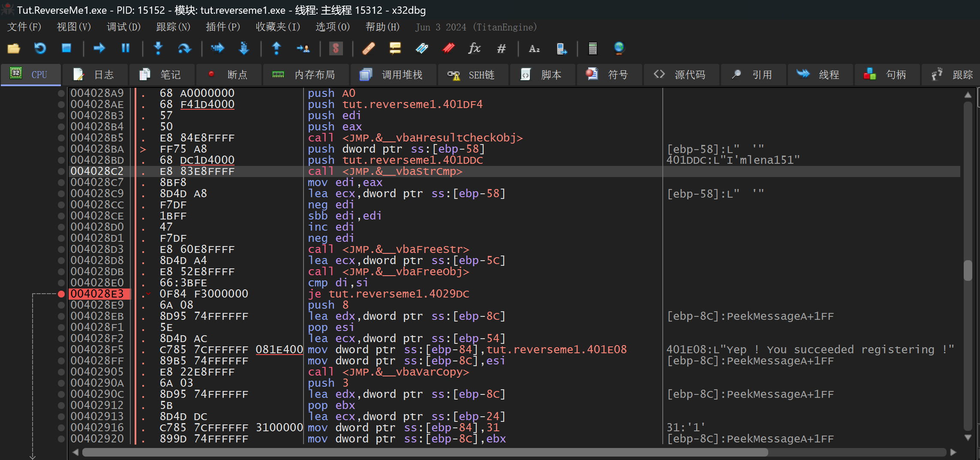Click the horizontal scrollbar right arrow

pos(953,452)
